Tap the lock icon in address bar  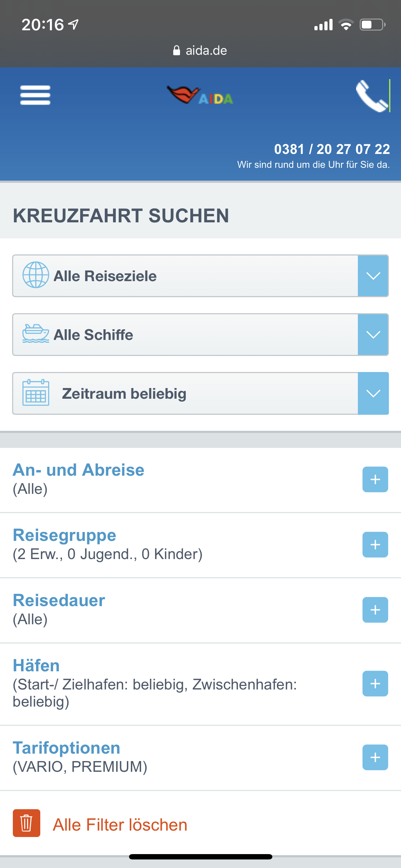(176, 51)
